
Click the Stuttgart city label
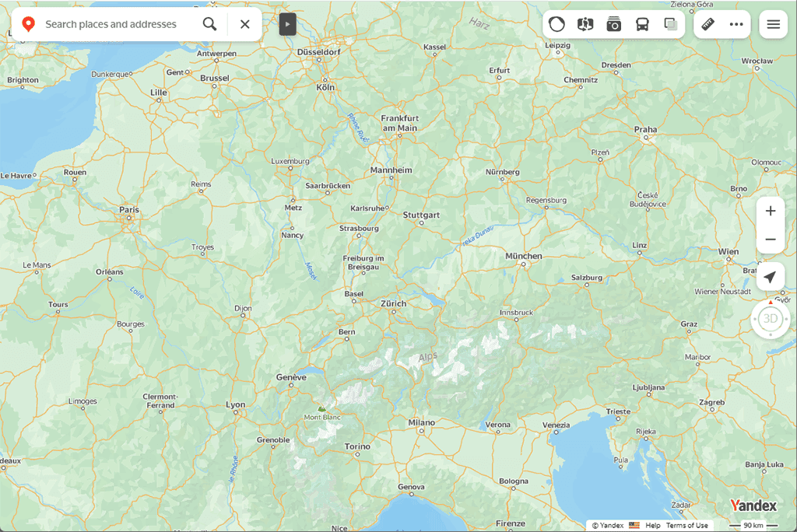click(421, 215)
